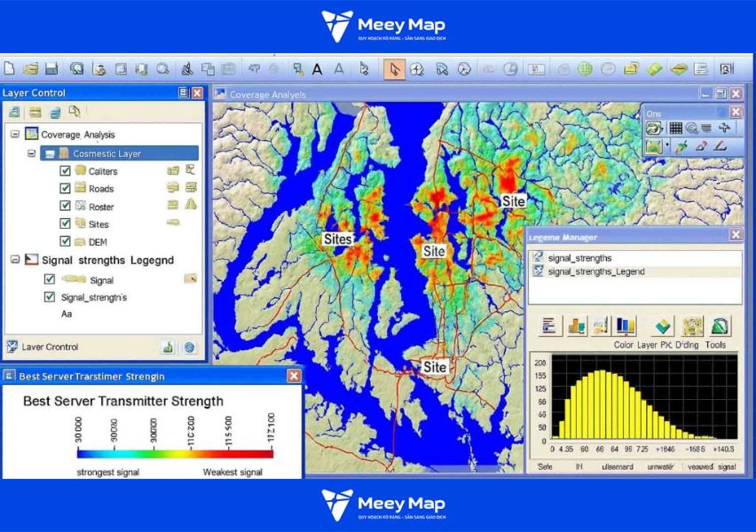
Task: Click the green Tools icon in Legend Manager
Action: click(719, 326)
